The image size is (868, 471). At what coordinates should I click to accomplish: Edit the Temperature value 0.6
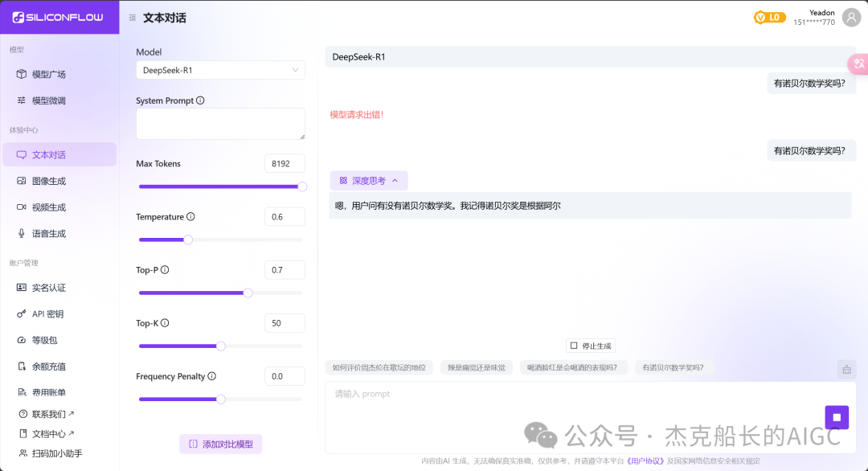coord(285,217)
